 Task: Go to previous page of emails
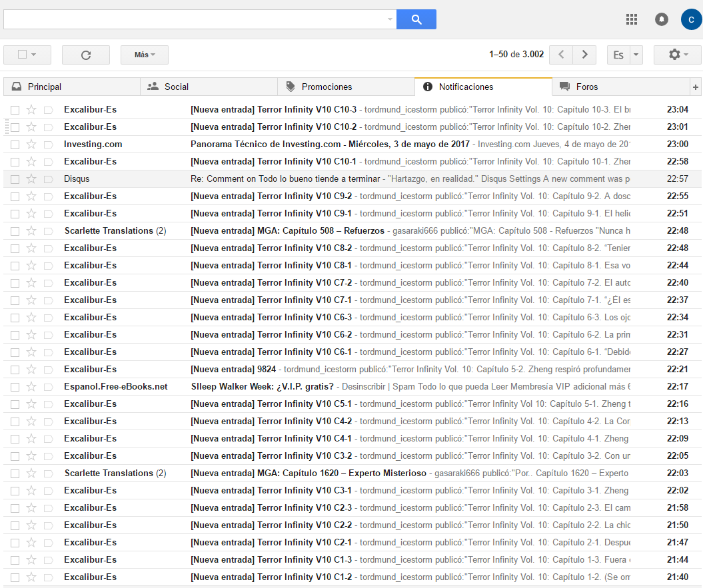pyautogui.click(x=561, y=55)
